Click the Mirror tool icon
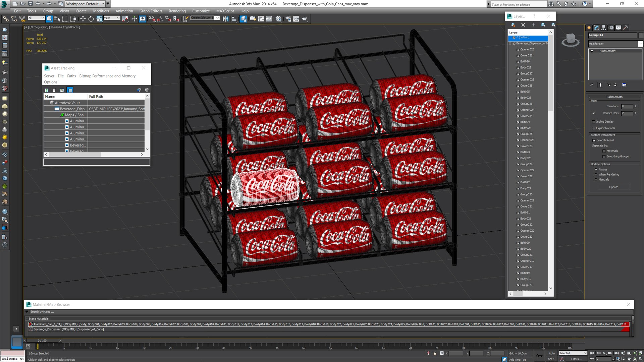This screenshot has width=644, height=362. click(x=226, y=19)
